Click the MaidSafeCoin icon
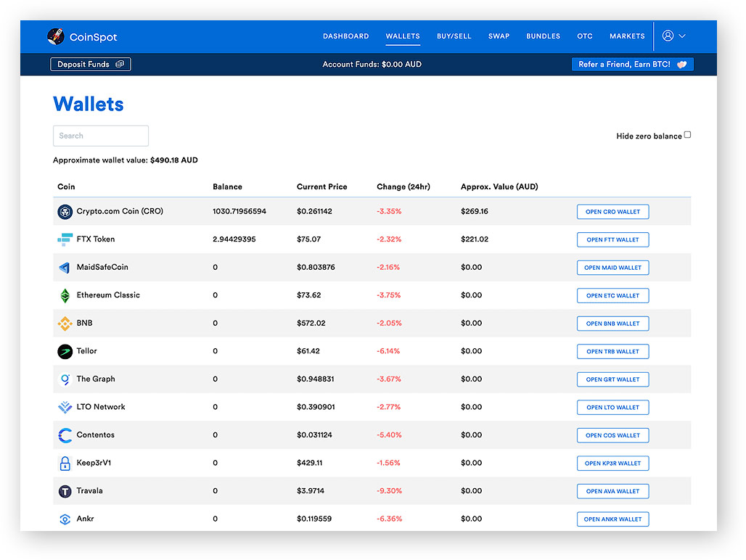 [x=65, y=267]
